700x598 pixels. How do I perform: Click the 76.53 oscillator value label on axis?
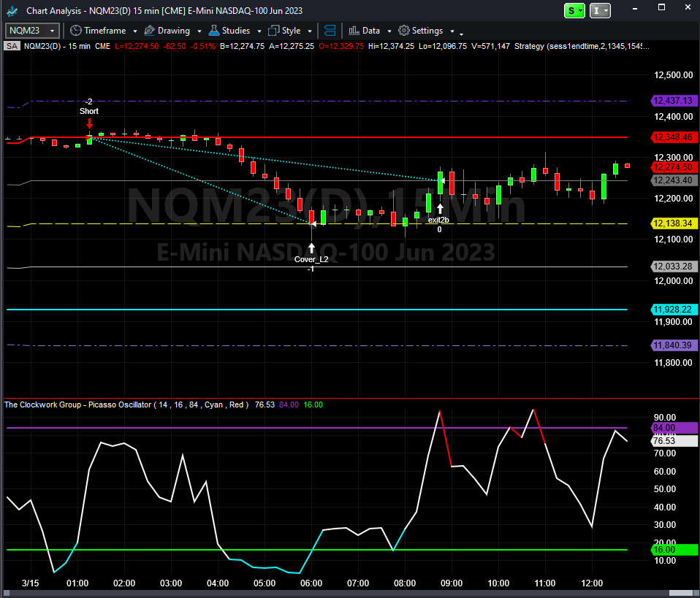[674, 441]
